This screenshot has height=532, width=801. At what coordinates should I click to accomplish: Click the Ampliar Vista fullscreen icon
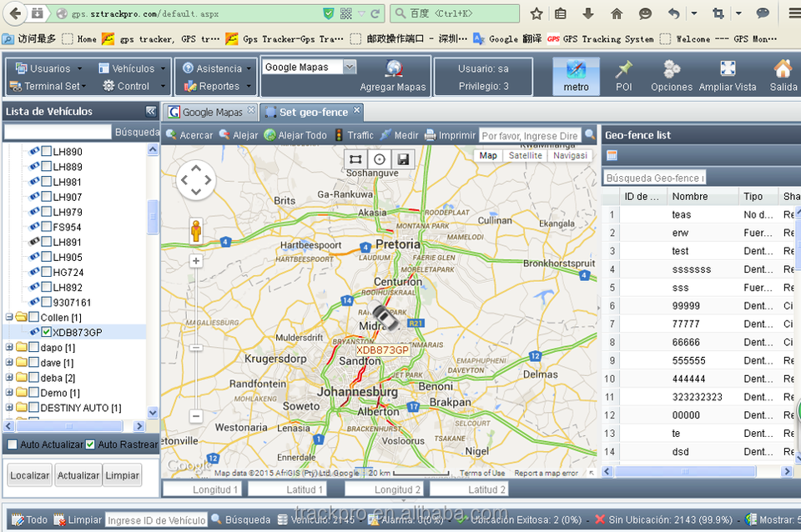[x=728, y=70]
